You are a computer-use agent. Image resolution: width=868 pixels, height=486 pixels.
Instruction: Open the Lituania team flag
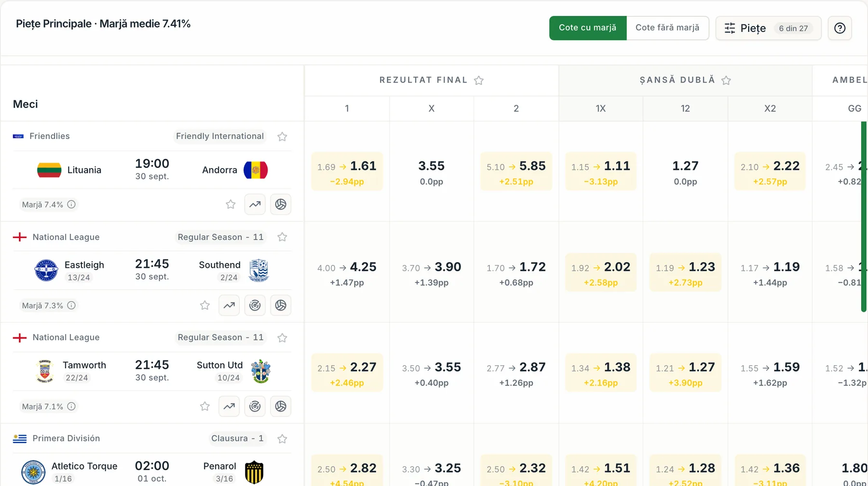[x=49, y=170]
